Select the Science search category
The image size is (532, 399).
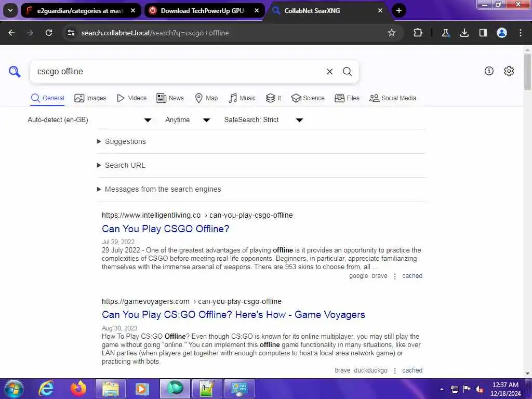pos(308,98)
